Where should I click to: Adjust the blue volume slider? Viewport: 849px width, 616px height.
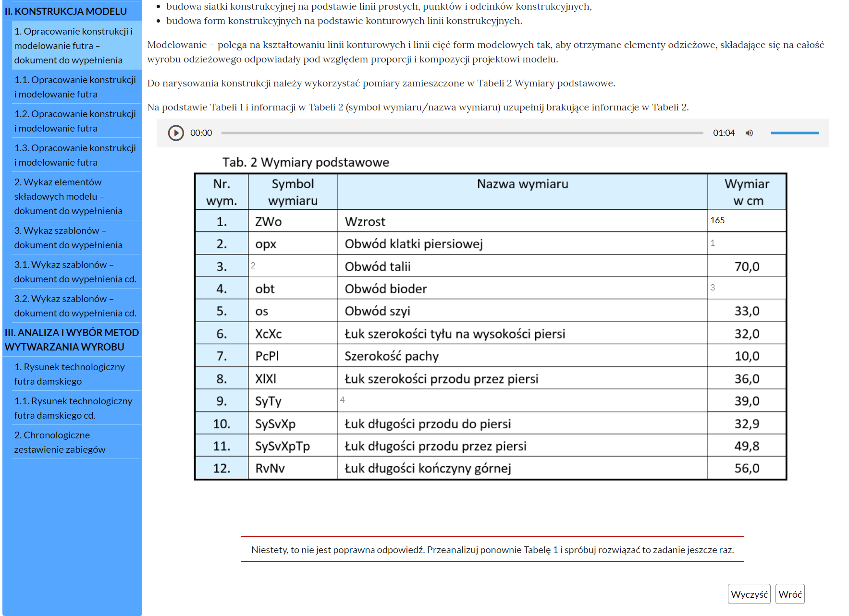[x=795, y=133]
